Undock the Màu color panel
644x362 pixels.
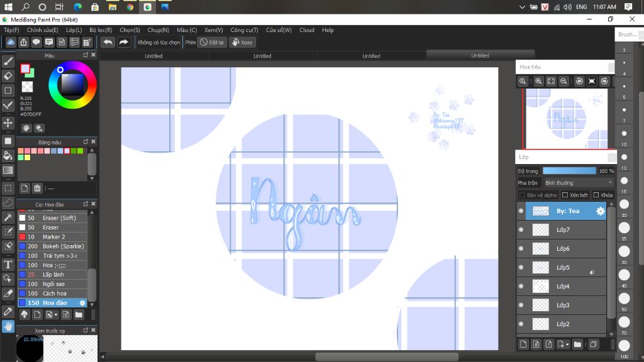(86, 55)
